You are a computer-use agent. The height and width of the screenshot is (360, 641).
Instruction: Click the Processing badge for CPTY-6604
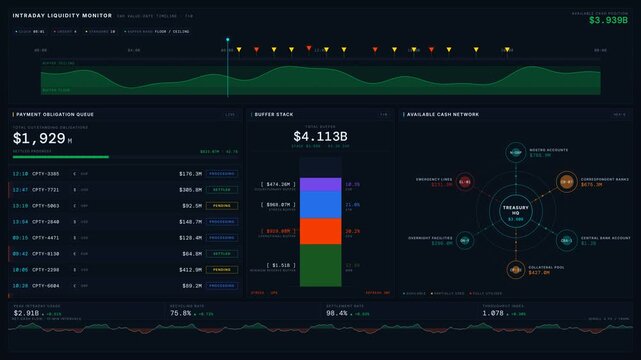click(x=222, y=286)
